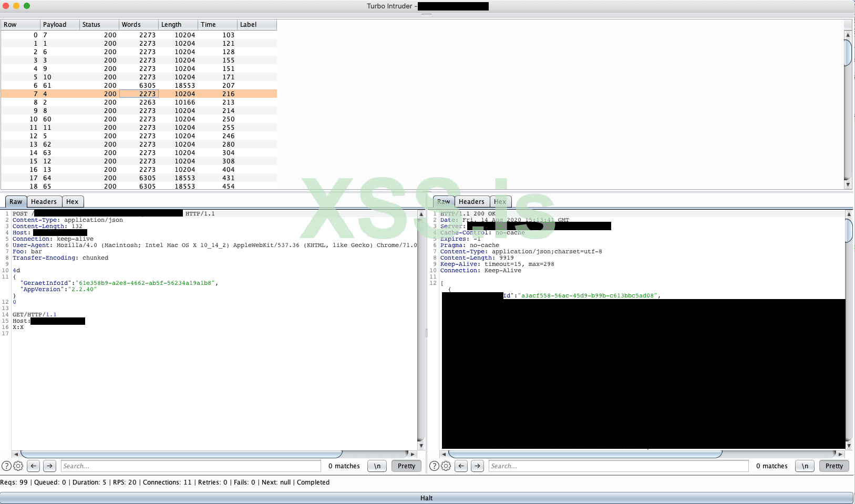Click the Halt button
This screenshot has height=504, width=855.
click(427, 498)
